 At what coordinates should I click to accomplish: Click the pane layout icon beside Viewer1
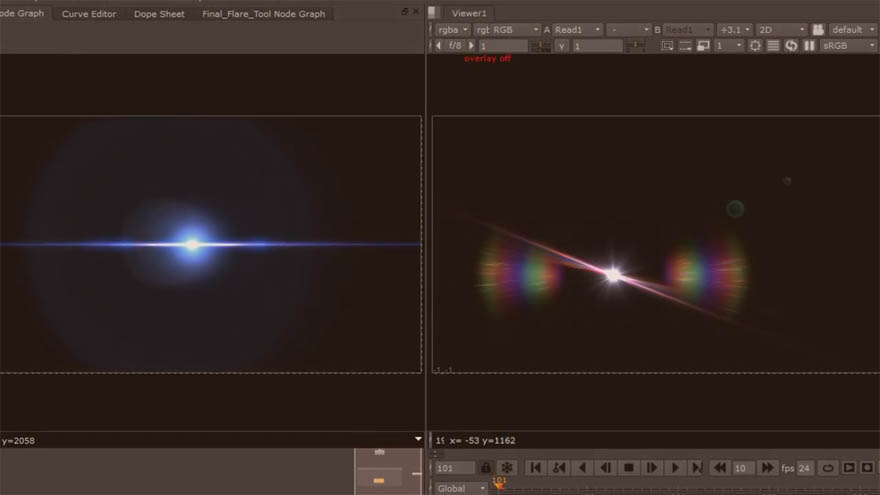click(433, 12)
